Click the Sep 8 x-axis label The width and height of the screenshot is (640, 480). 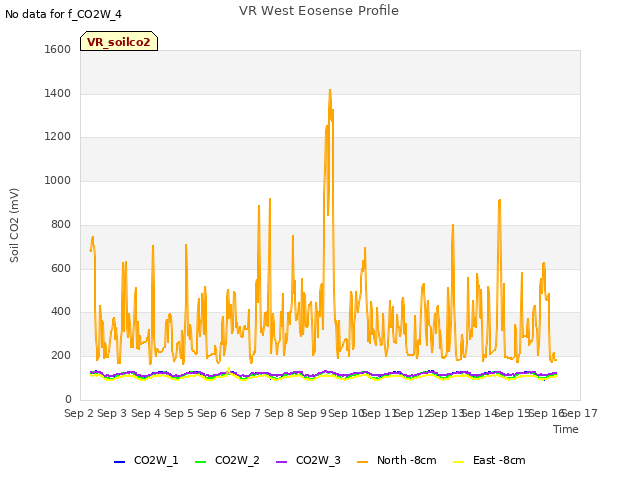[x=279, y=413]
